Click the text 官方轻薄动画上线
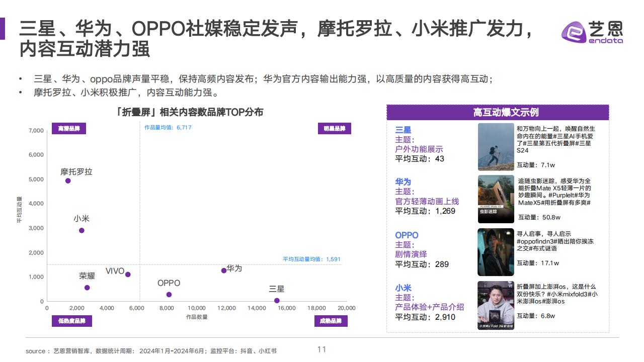Viewport: 644px width, 362px height. point(427,201)
